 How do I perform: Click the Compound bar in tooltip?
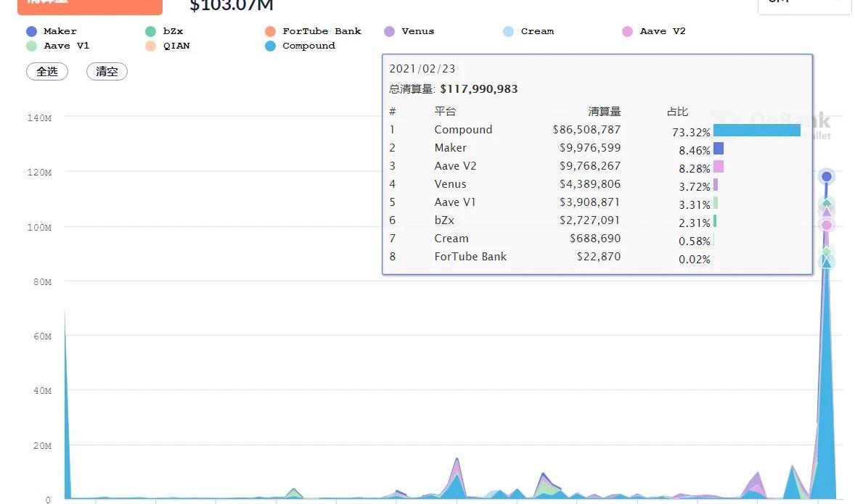pos(756,131)
